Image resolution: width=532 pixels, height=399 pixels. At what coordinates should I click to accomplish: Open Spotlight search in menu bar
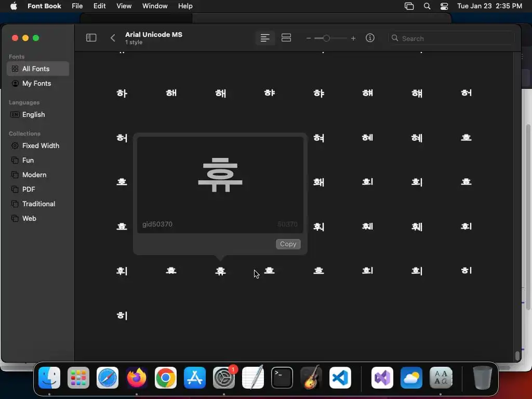tap(427, 6)
